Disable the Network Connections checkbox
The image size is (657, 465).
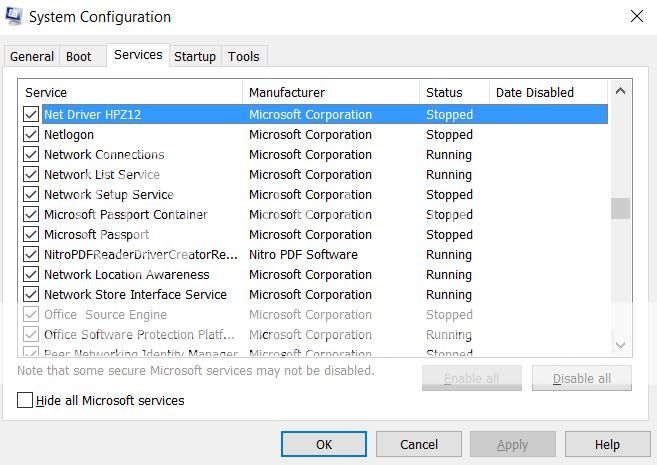point(31,154)
